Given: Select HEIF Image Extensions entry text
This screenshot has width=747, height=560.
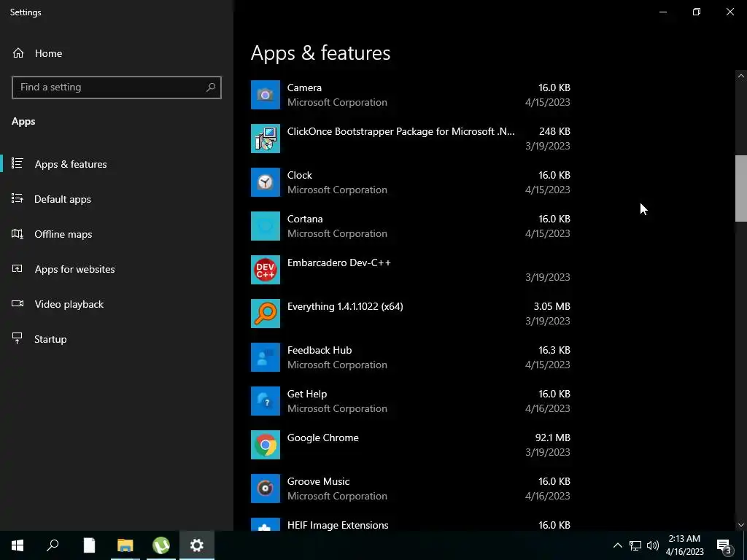Looking at the screenshot, I should point(338,525).
